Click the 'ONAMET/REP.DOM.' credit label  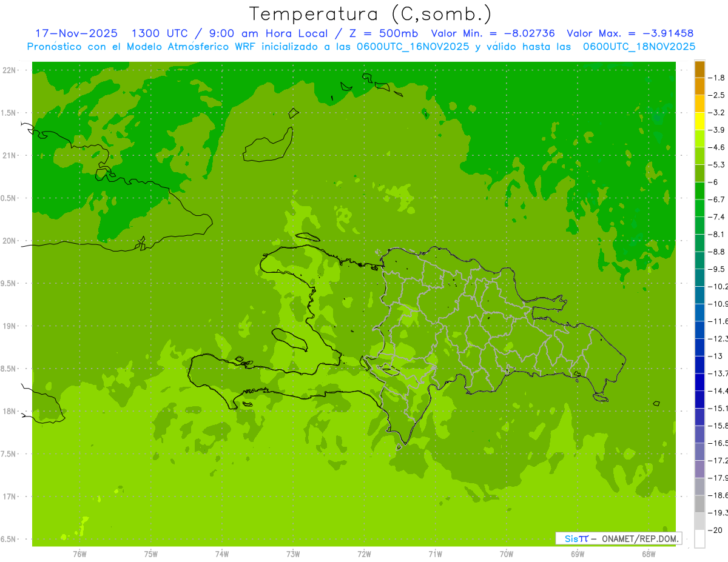(641, 538)
